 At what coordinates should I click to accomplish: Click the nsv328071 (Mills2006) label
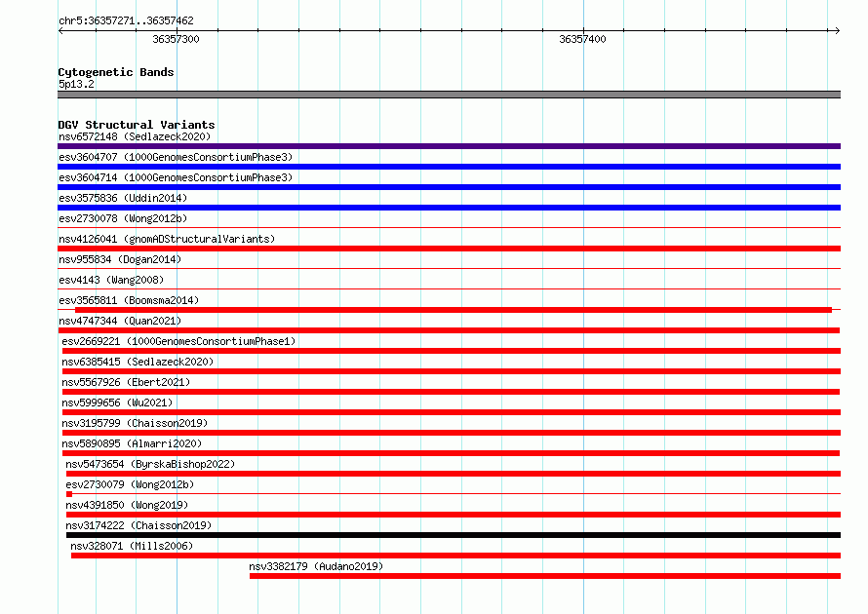132,546
